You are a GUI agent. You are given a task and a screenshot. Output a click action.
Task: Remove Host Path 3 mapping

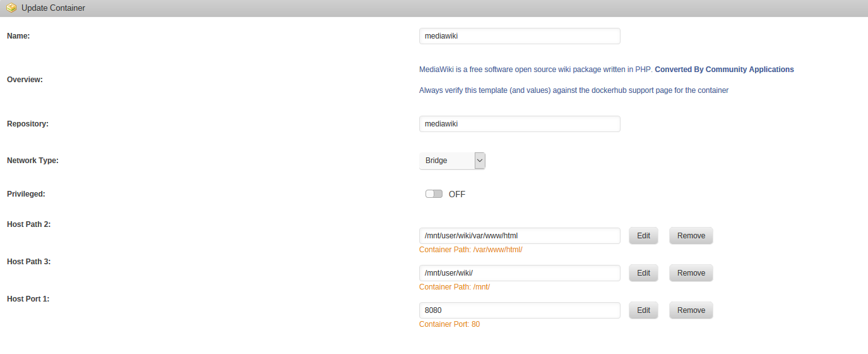point(691,273)
